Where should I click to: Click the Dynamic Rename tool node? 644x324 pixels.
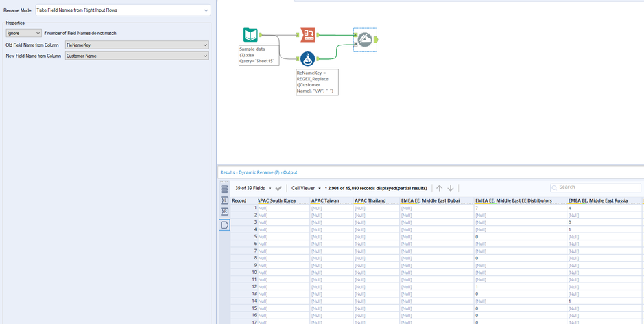(364, 39)
